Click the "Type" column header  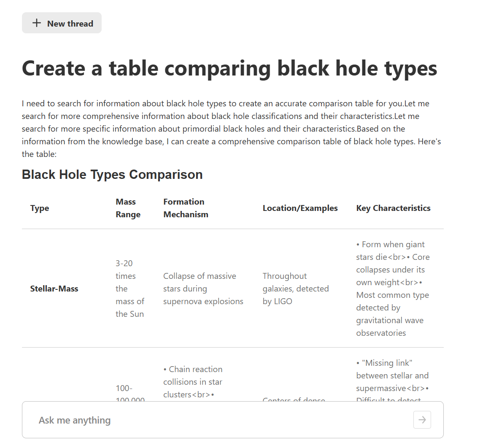(x=40, y=208)
